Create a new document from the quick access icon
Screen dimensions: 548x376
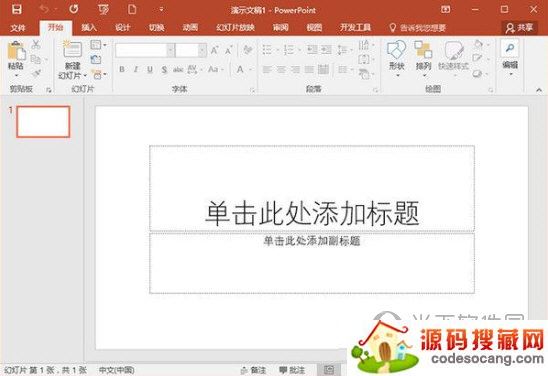pos(132,9)
